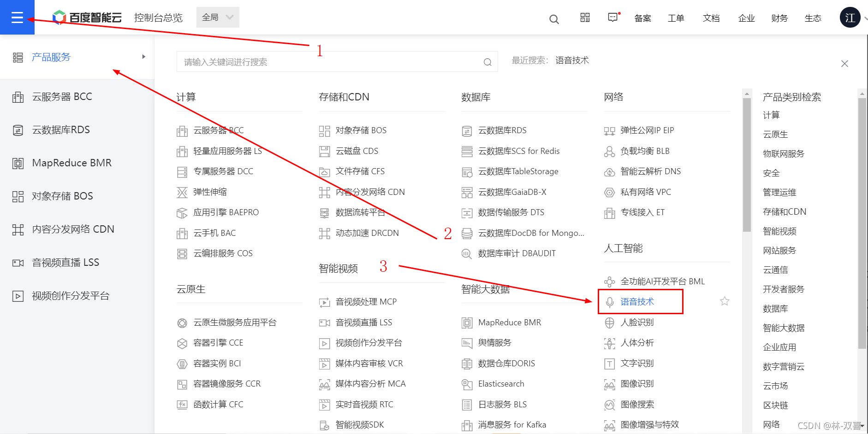Open 生态 in the top menu

[813, 18]
